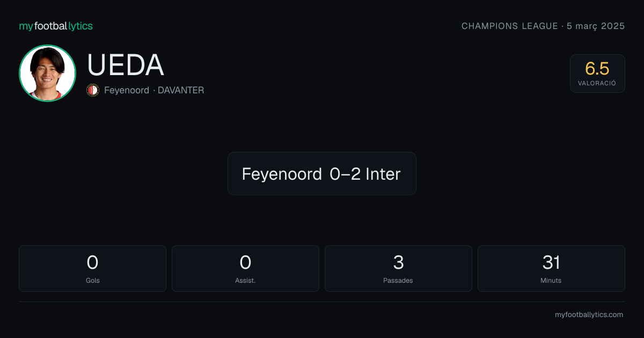The width and height of the screenshot is (644, 338).
Task: Click the UEDA player name heading
Action: pos(126,65)
